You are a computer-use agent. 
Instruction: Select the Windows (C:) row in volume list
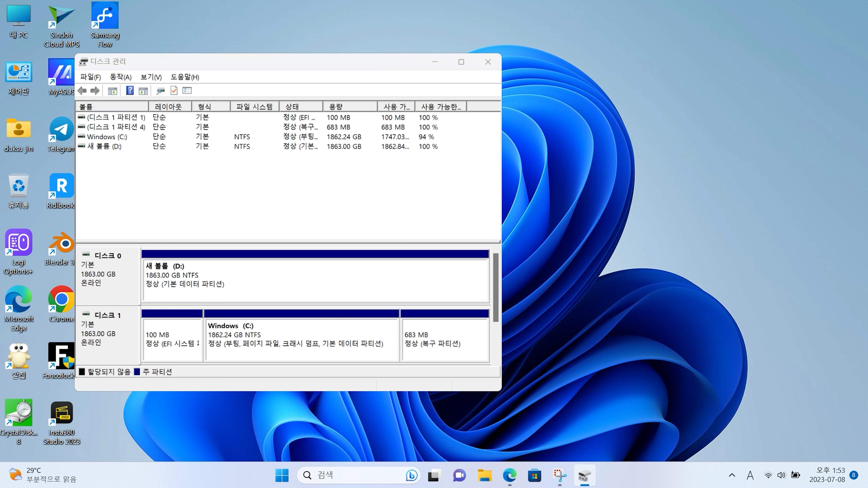(107, 137)
